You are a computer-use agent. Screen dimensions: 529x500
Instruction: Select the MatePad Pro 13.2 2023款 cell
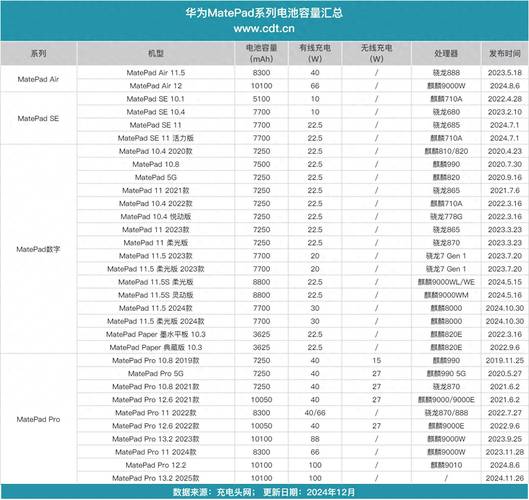click(x=156, y=439)
